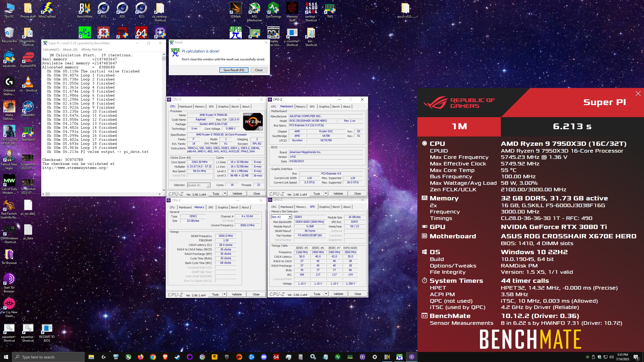Open the notification center icon
This screenshot has height=362, width=644.
pos(636,357)
